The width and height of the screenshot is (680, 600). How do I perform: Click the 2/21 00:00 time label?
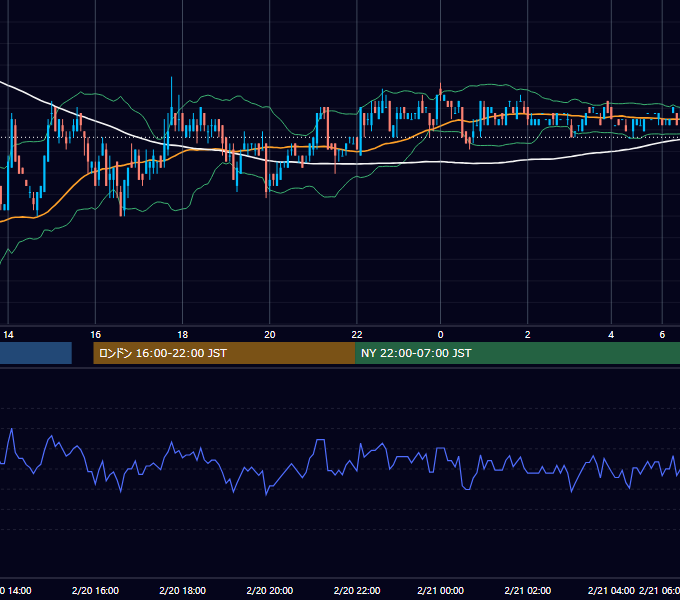click(x=441, y=590)
